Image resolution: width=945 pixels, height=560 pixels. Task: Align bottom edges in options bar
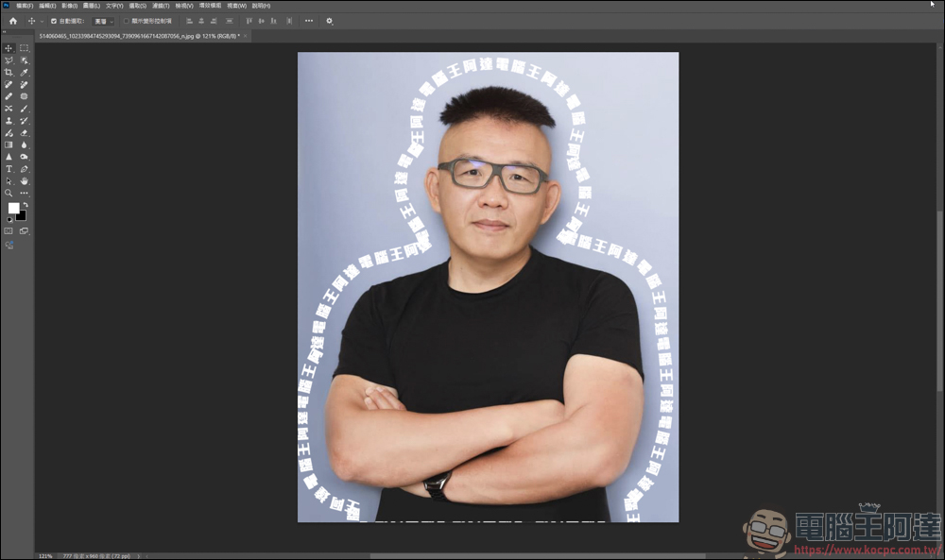(x=274, y=21)
